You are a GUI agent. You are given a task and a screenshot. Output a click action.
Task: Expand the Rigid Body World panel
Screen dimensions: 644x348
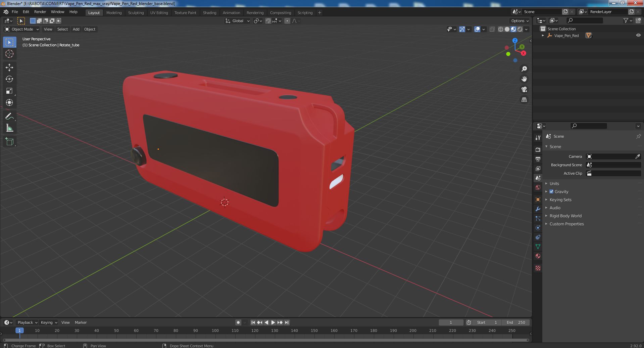click(565, 216)
